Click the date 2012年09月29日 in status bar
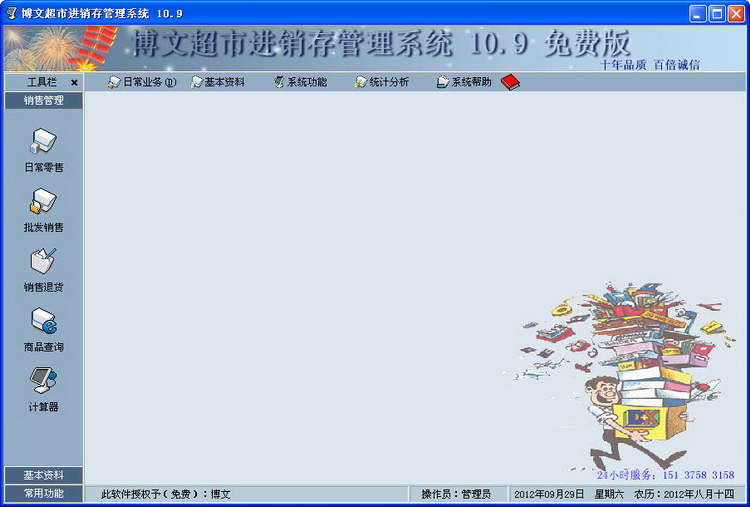This screenshot has width=750, height=507. (x=549, y=494)
